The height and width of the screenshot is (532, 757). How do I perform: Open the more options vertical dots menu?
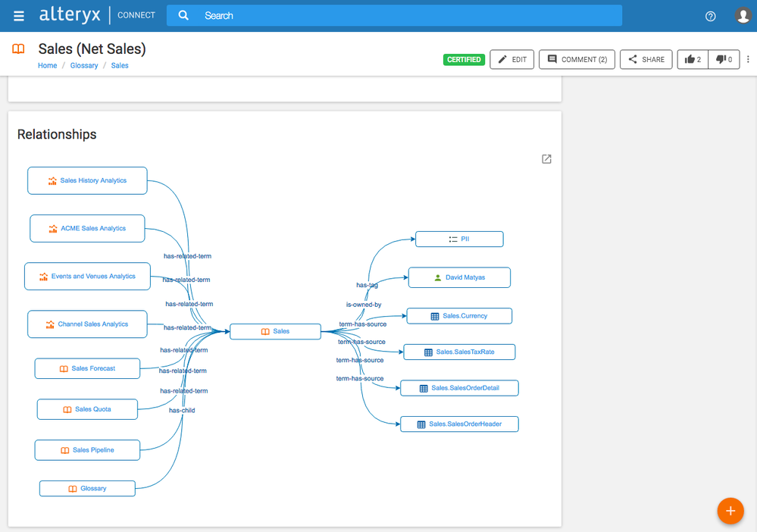[x=748, y=59]
